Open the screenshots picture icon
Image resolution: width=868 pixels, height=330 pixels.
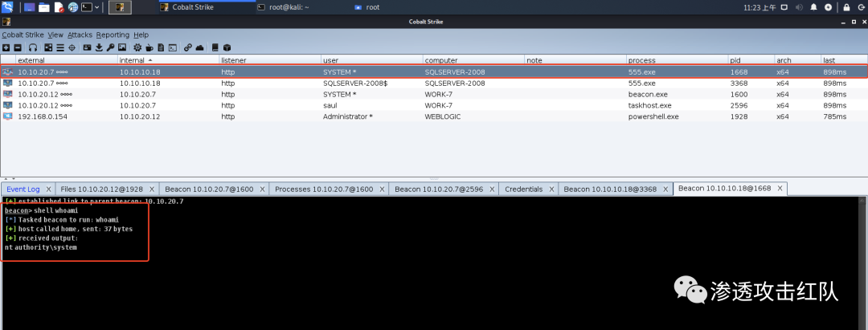coord(122,47)
